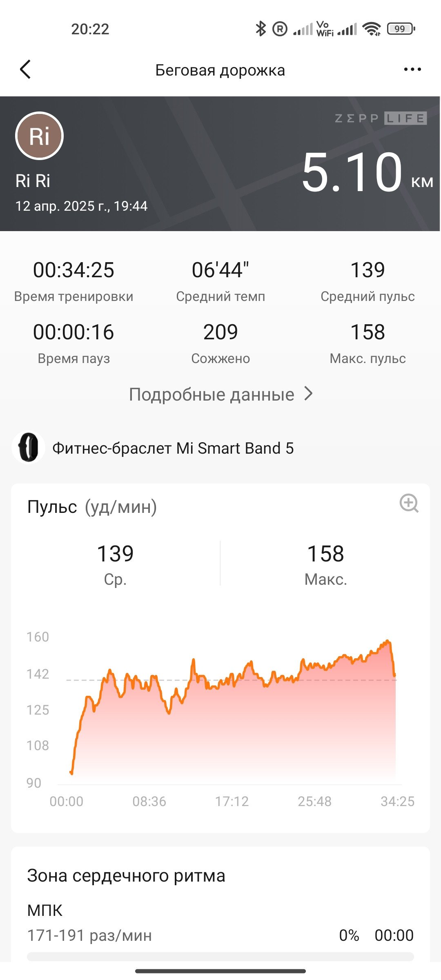Tap the peak of the pulse graph
The image size is (441, 980).
tap(388, 641)
